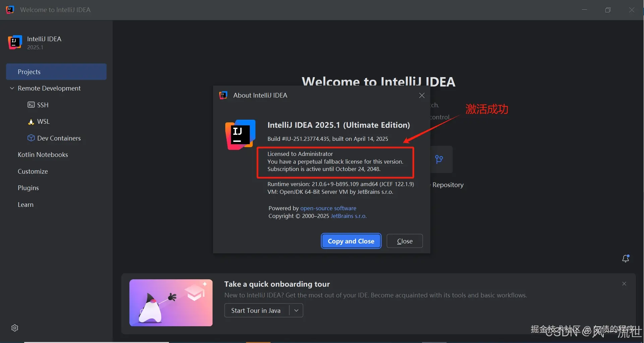Click the IntelliJ IDEA logo in the sidebar
The image size is (644, 343).
pos(15,43)
